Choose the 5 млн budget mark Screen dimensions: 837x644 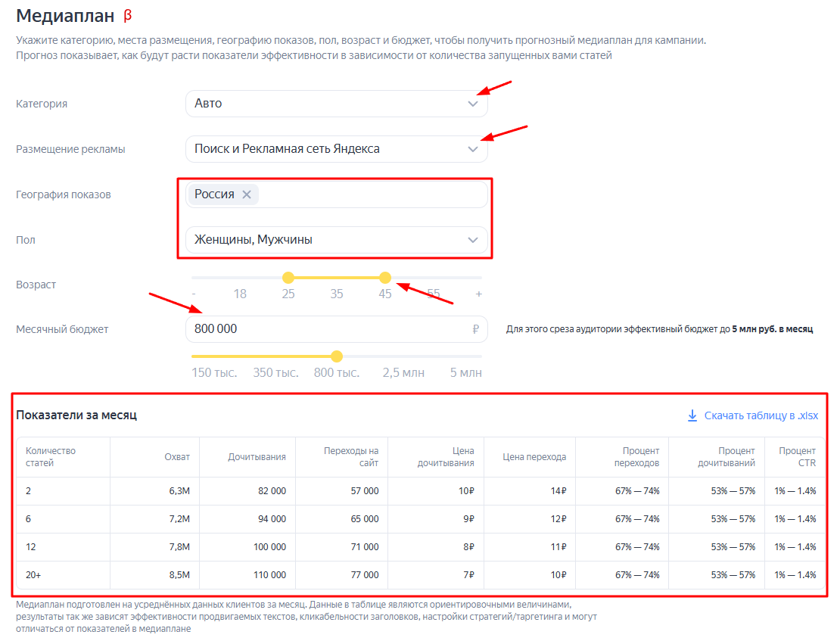(x=465, y=372)
